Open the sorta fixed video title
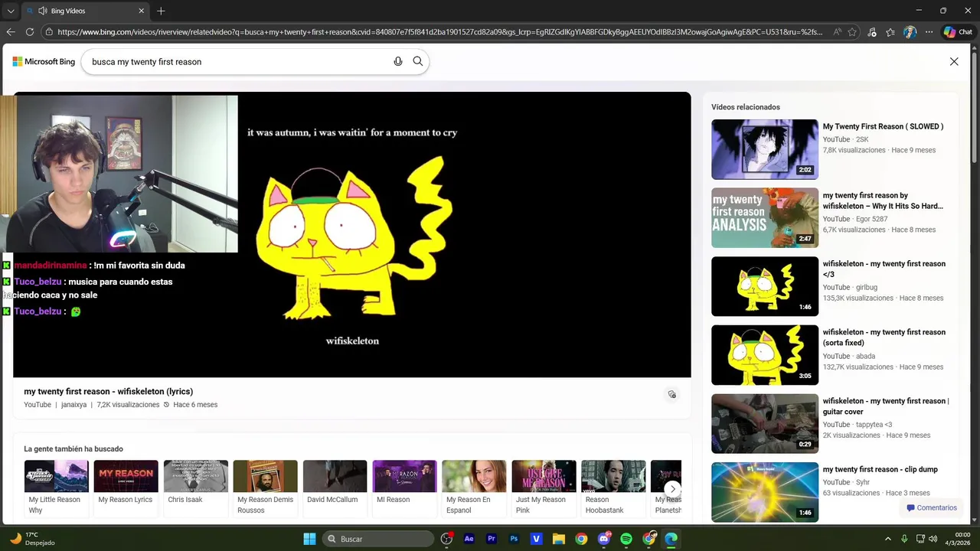Screen dimensions: 980x551 tap(884, 337)
